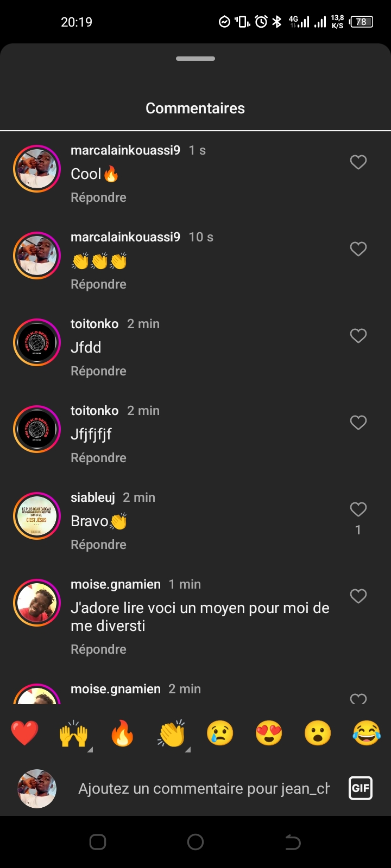The width and height of the screenshot is (391, 868).
Task: Like the "Jfdd" comment by toitonko
Action: click(358, 336)
